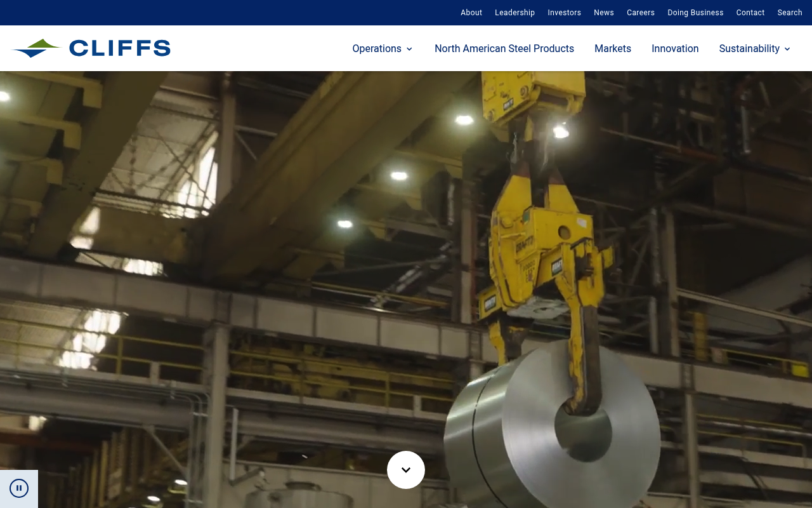Screen dimensions: 812x508
Task: Go to the Innovation page
Action: [675, 49]
